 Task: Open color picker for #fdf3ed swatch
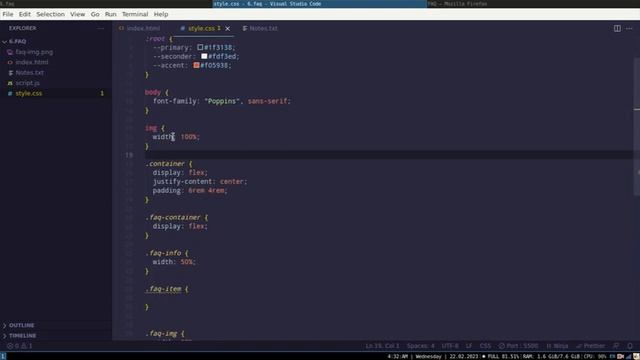pyautogui.click(x=204, y=56)
